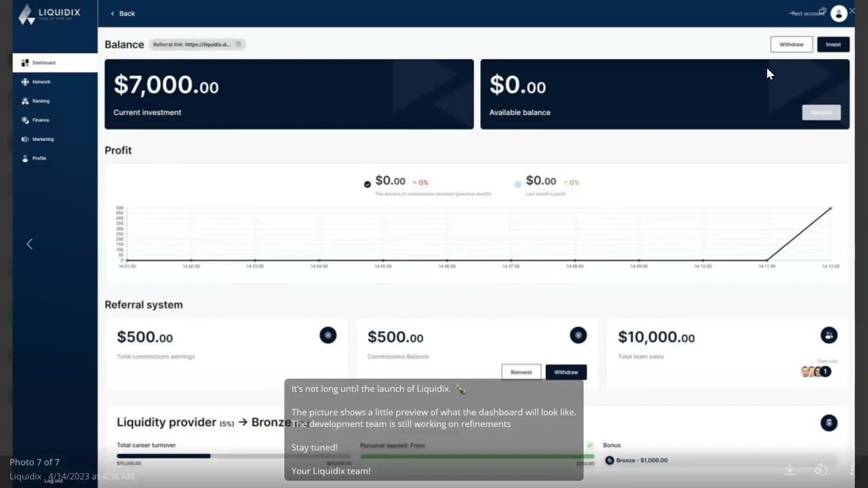Screen dimensions: 868x488
Task: Click the 'Bronze - $1,000.00' bonus text
Action: pos(642,460)
